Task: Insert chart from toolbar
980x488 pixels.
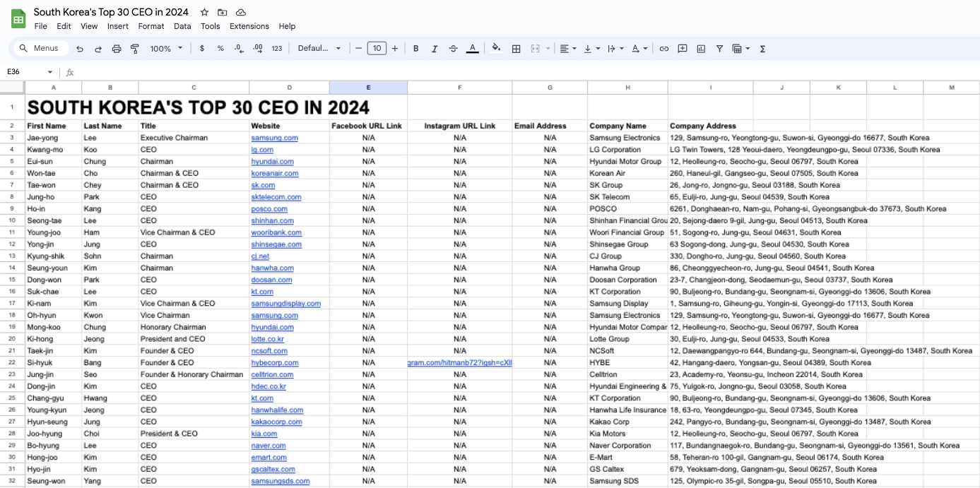Action: point(701,49)
